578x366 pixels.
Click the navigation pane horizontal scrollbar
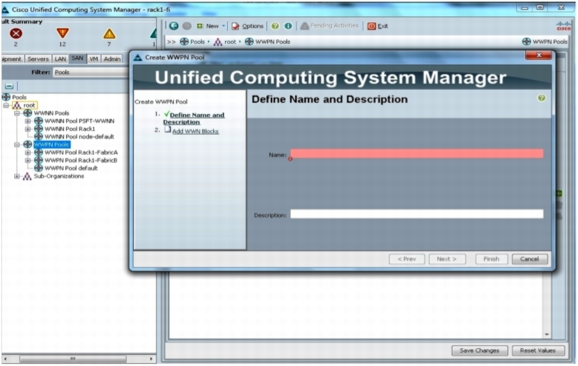pyautogui.click(x=79, y=359)
